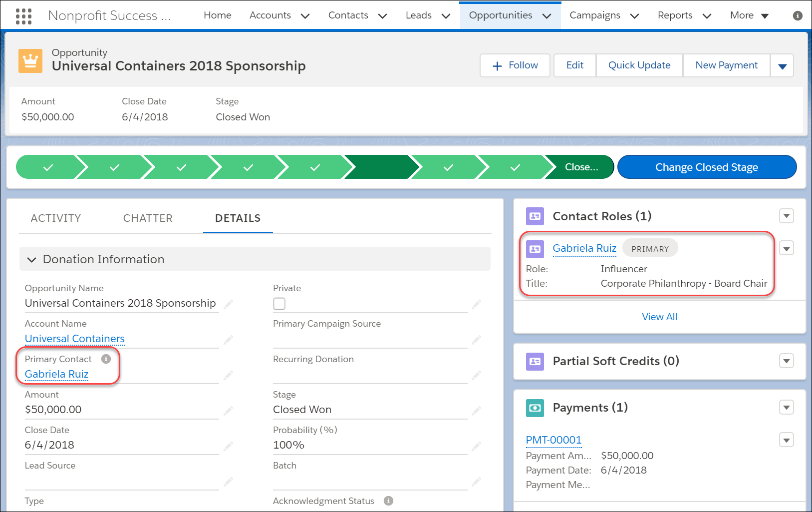Open the Leads tab dropdown chevron
The image size is (812, 512).
click(x=446, y=16)
